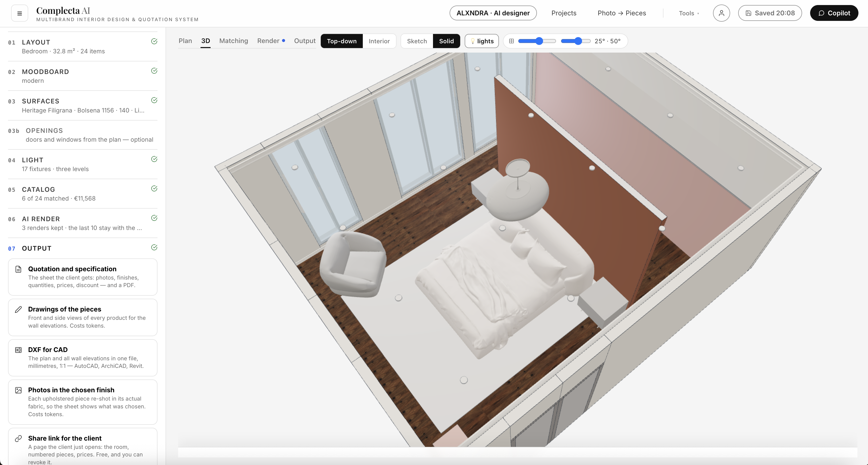This screenshot has height=465, width=868.
Task: Click the Light step checkmark icon
Action: coord(154,159)
